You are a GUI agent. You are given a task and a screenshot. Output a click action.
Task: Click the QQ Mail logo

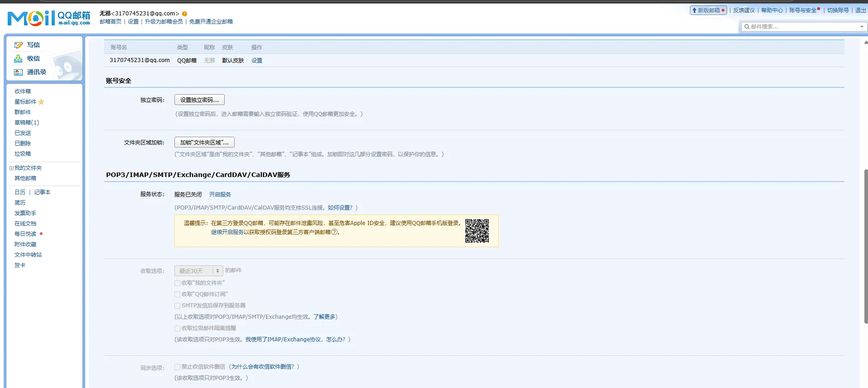[x=49, y=18]
